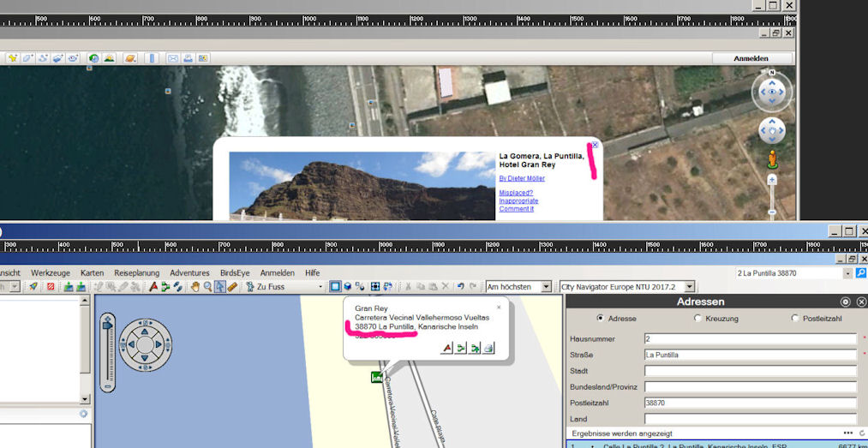868x448 pixels.
Task: Click the BaseCamp map pan compass control
Action: pyautogui.click(x=145, y=344)
